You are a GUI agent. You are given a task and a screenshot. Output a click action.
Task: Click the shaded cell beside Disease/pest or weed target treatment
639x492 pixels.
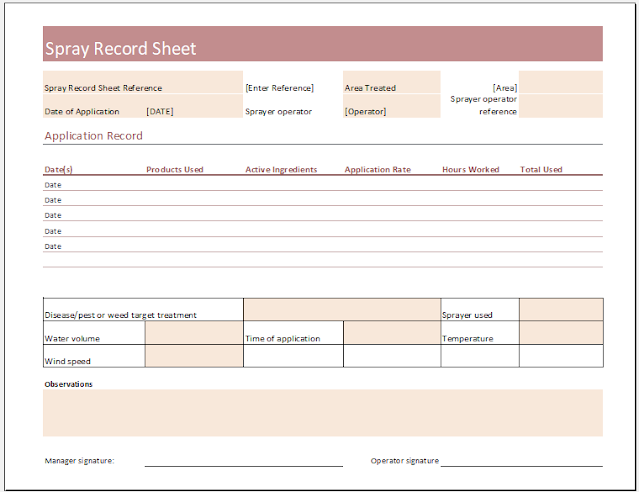pos(342,309)
